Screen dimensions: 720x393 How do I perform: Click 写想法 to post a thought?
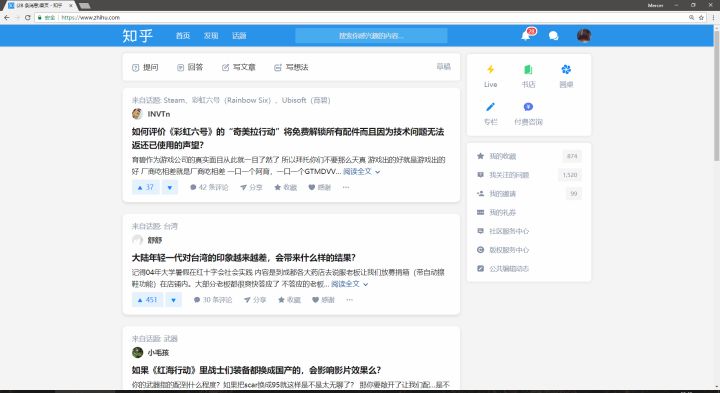tap(291, 67)
